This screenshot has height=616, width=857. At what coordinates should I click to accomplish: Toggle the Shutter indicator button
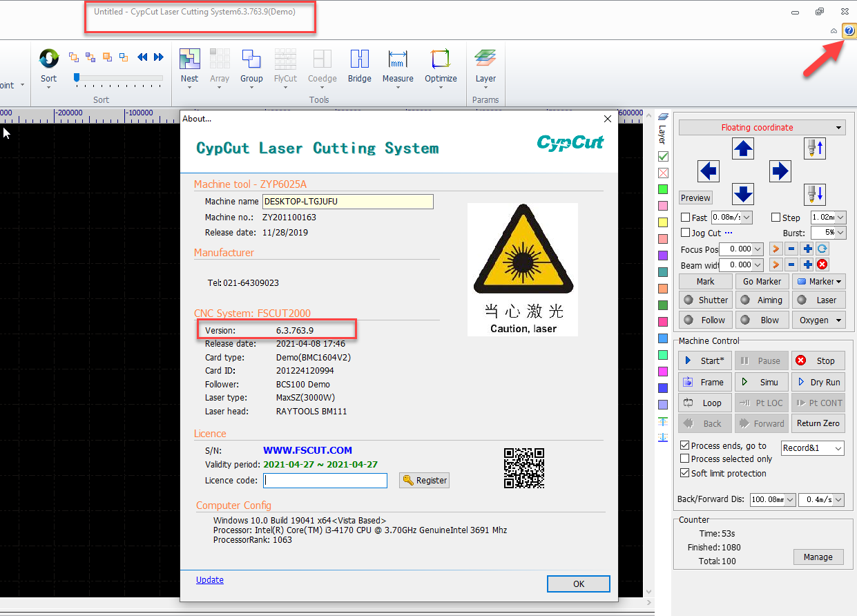pos(706,300)
